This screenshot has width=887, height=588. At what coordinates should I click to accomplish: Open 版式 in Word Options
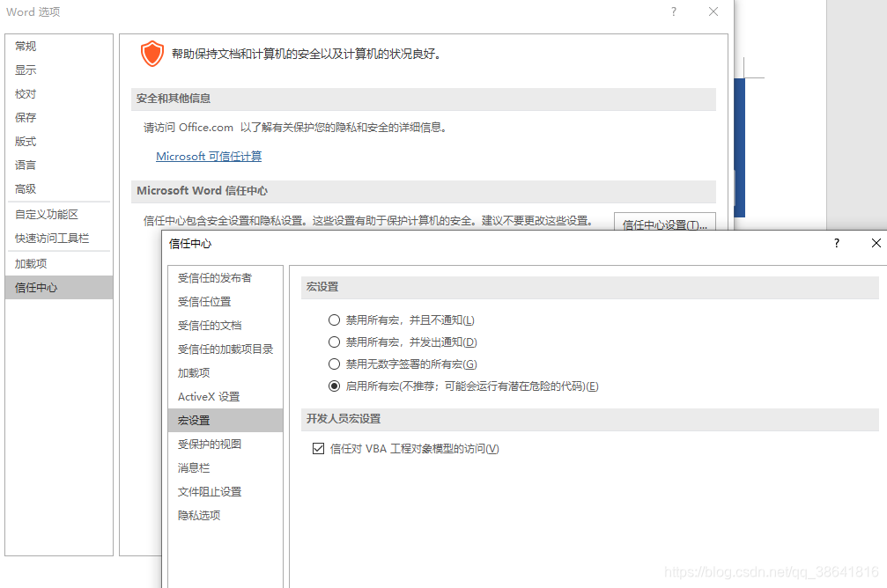59,142
